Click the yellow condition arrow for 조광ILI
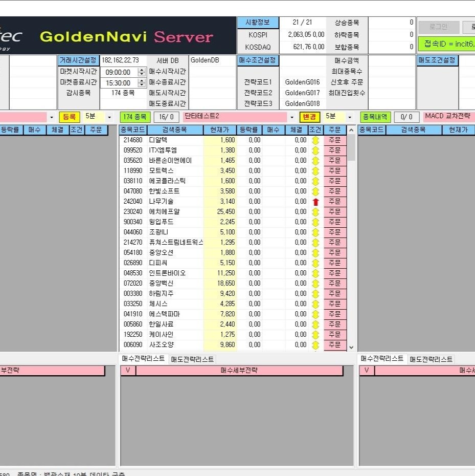 (315, 232)
